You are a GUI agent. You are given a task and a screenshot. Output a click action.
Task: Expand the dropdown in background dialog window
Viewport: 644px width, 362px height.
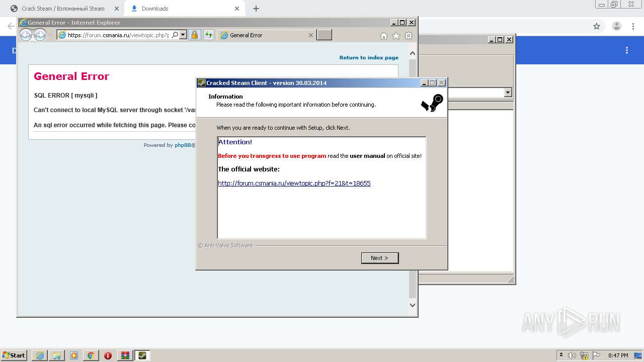coord(508,93)
